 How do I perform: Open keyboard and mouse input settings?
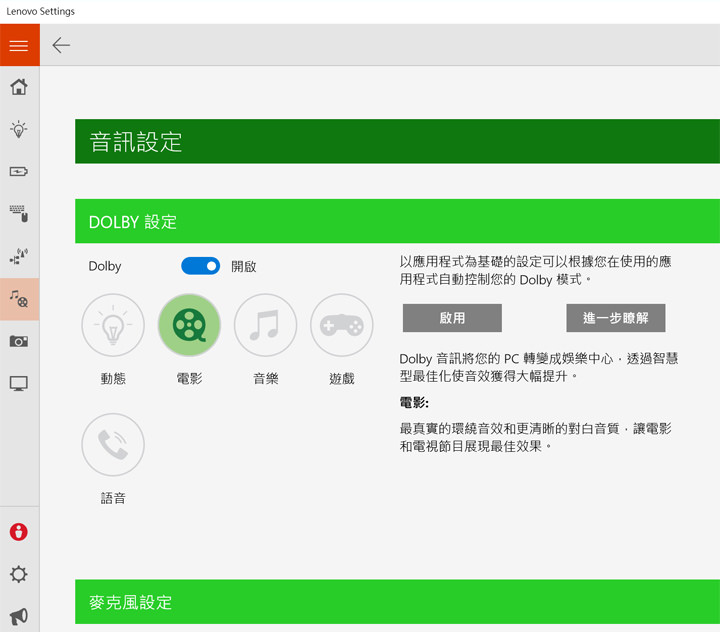(19, 213)
